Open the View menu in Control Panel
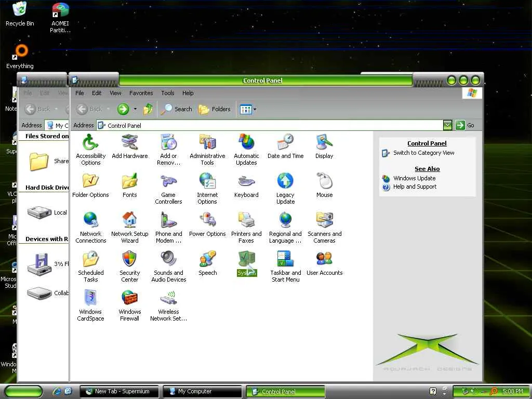This screenshot has height=399, width=532. pos(115,93)
